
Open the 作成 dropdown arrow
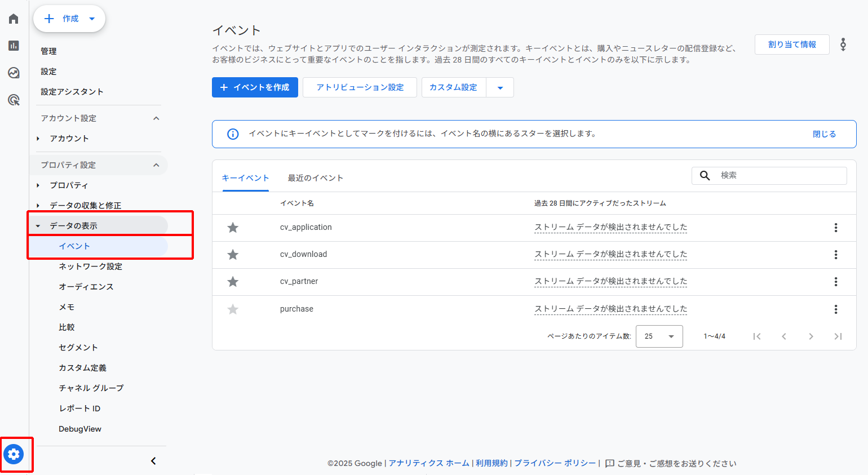pos(91,18)
